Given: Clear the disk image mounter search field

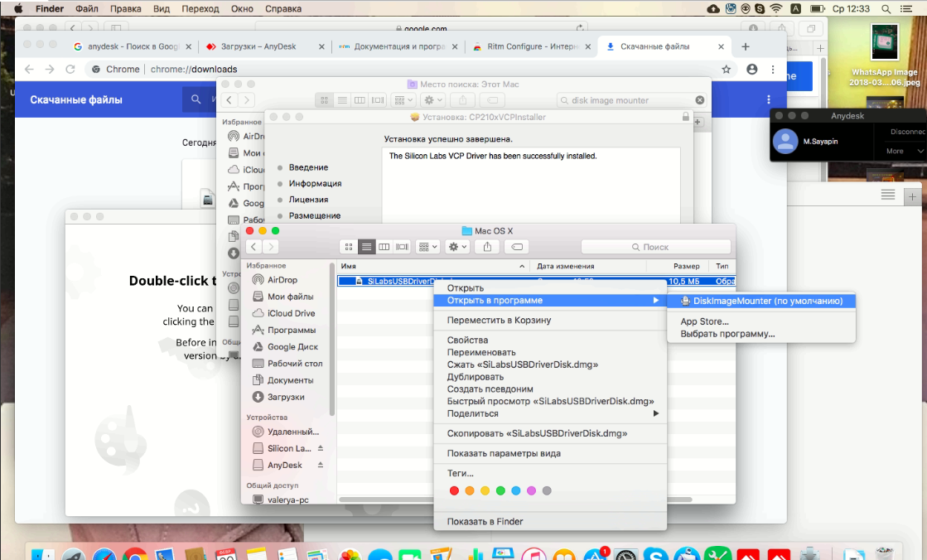Looking at the screenshot, I should (x=700, y=100).
